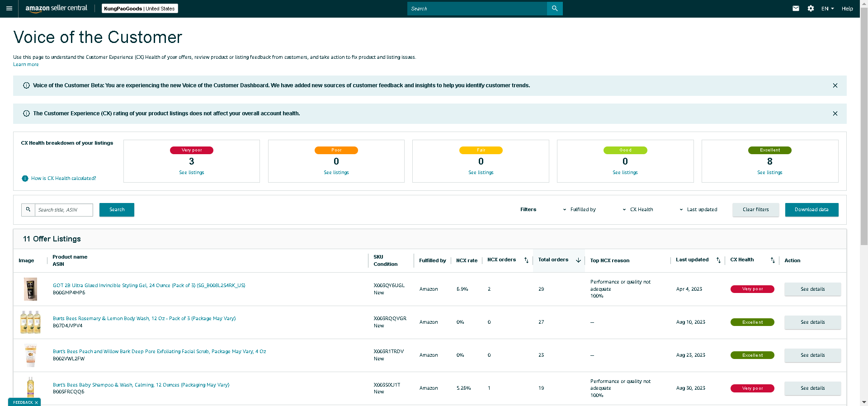Click the Clear filters button
The image size is (868, 406).
coord(756,210)
